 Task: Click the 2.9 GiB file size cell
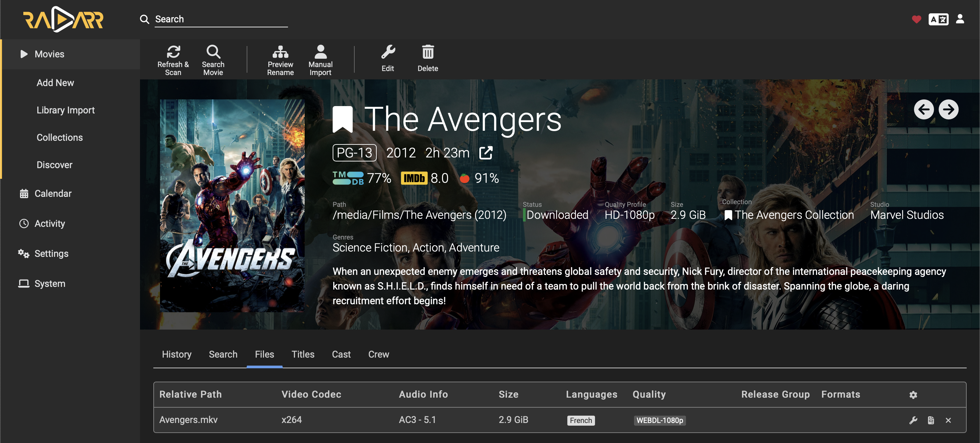click(x=513, y=420)
